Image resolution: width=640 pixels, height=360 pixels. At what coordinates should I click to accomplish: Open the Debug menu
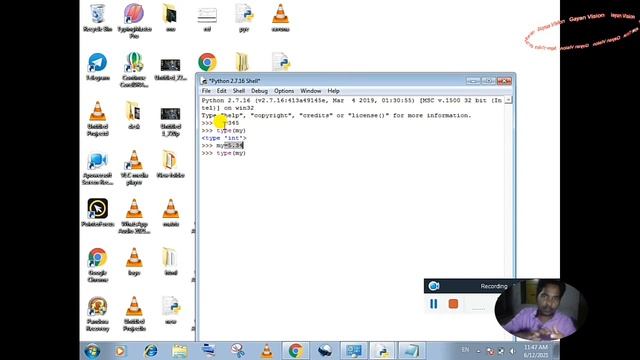coord(259,91)
